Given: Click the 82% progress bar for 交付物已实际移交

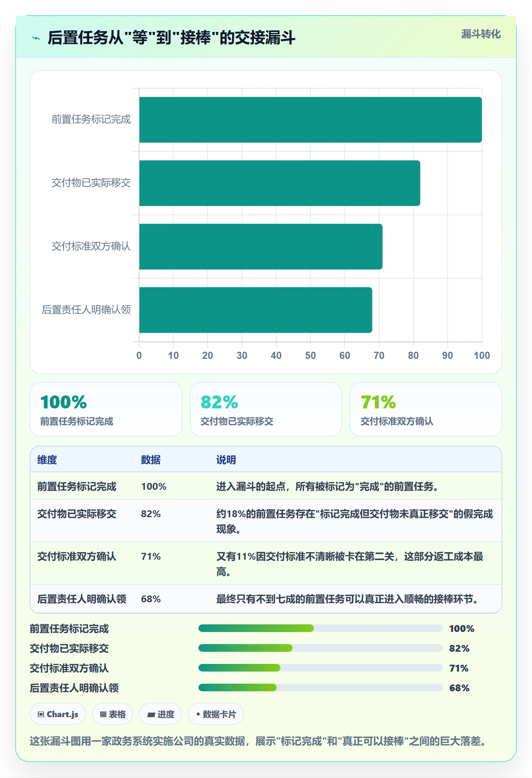Looking at the screenshot, I should click(x=321, y=648).
